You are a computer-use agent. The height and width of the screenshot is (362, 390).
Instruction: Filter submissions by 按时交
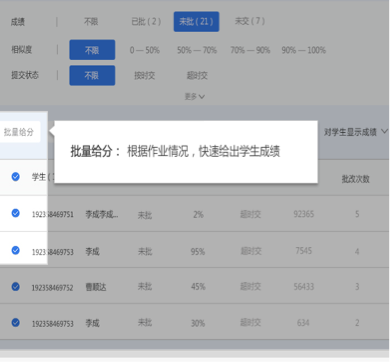[145, 76]
